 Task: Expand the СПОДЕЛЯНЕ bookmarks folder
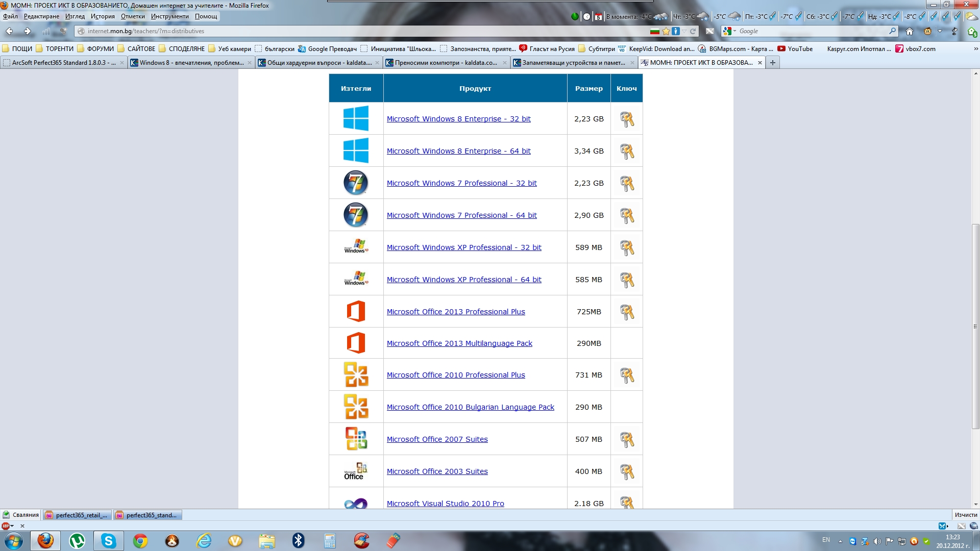click(x=182, y=49)
